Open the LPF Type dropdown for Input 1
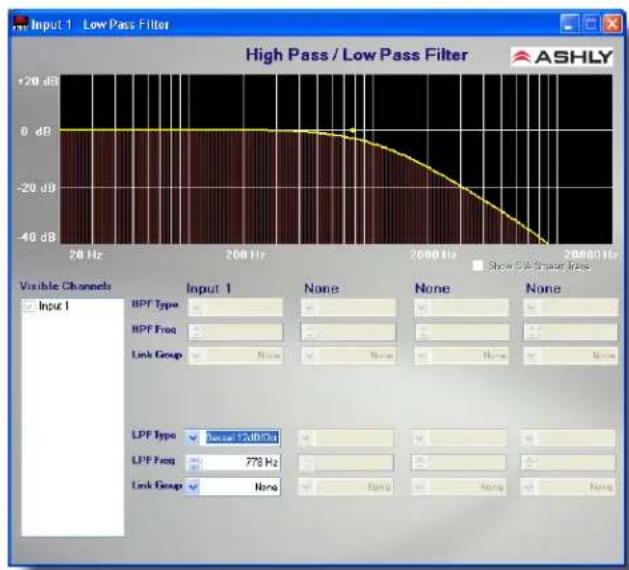Screen dimensions: 629x570 click(x=193, y=438)
